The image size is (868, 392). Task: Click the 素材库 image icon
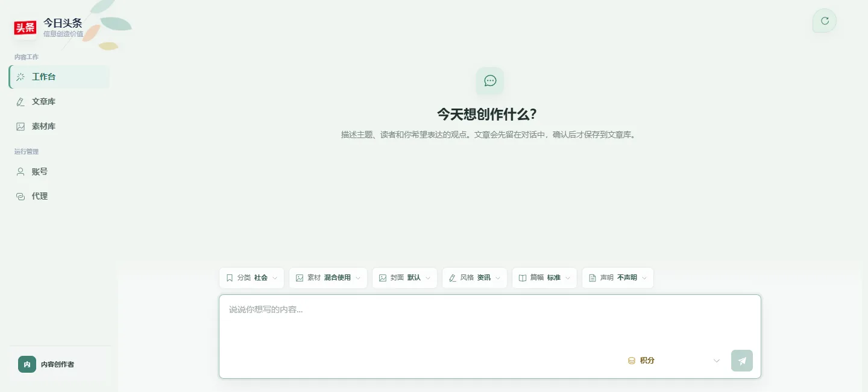tap(20, 126)
